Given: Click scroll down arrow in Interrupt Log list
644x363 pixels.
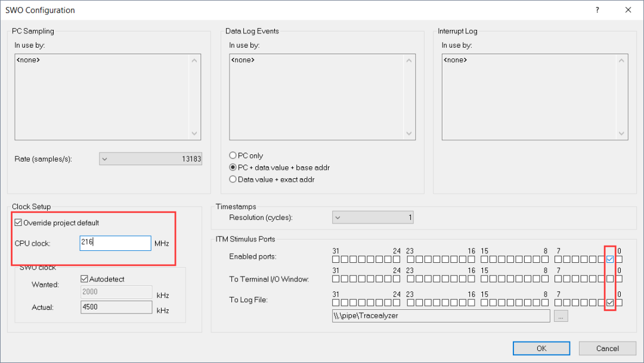Looking at the screenshot, I should pyautogui.click(x=621, y=134).
